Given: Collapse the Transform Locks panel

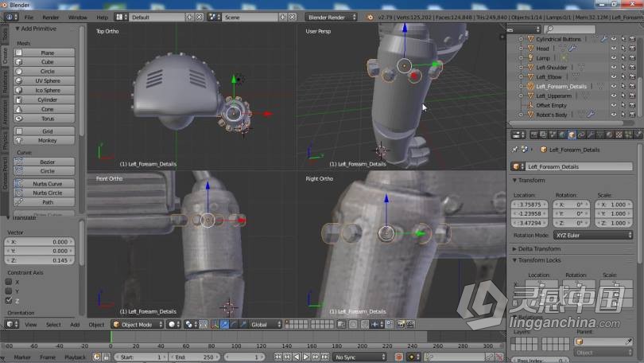Looking at the screenshot, I should [514, 260].
